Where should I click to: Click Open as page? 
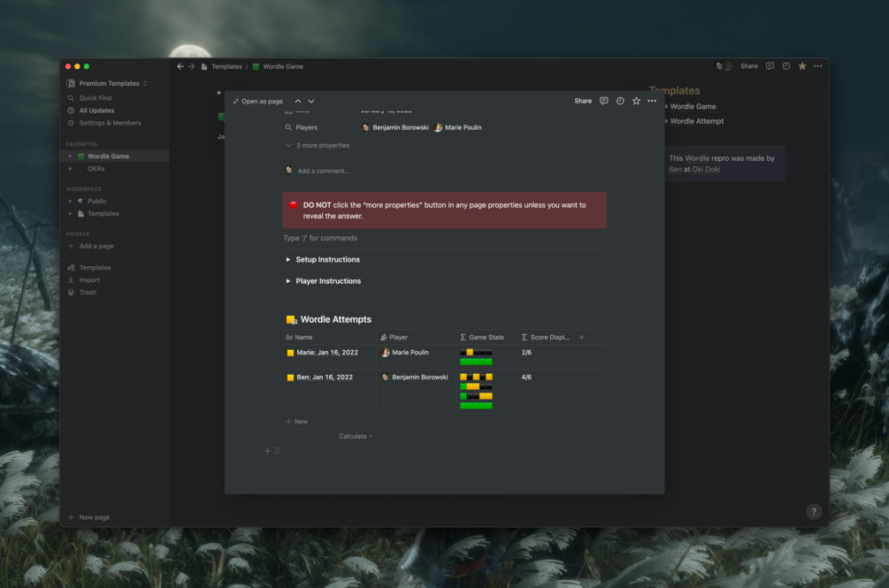point(258,102)
